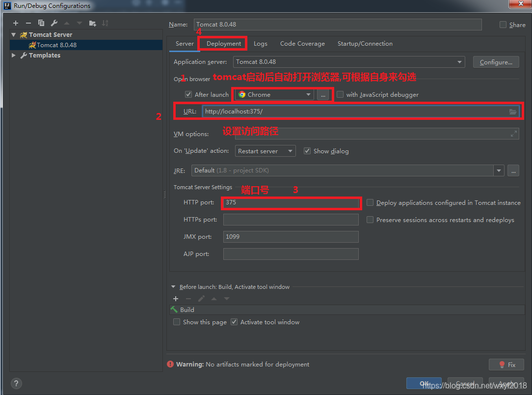Viewport: 532px width, 395px height.
Task: Toggle the Share checkbox
Action: click(x=503, y=25)
